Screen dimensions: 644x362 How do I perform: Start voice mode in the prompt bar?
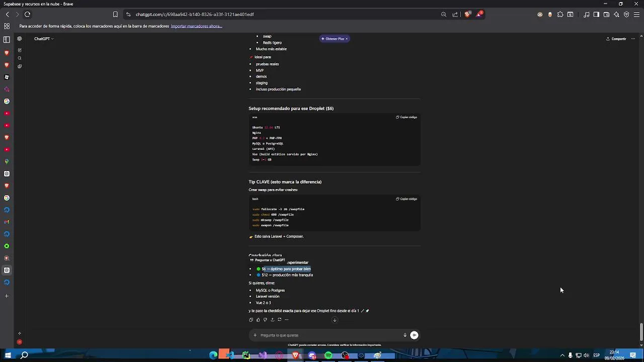414,335
